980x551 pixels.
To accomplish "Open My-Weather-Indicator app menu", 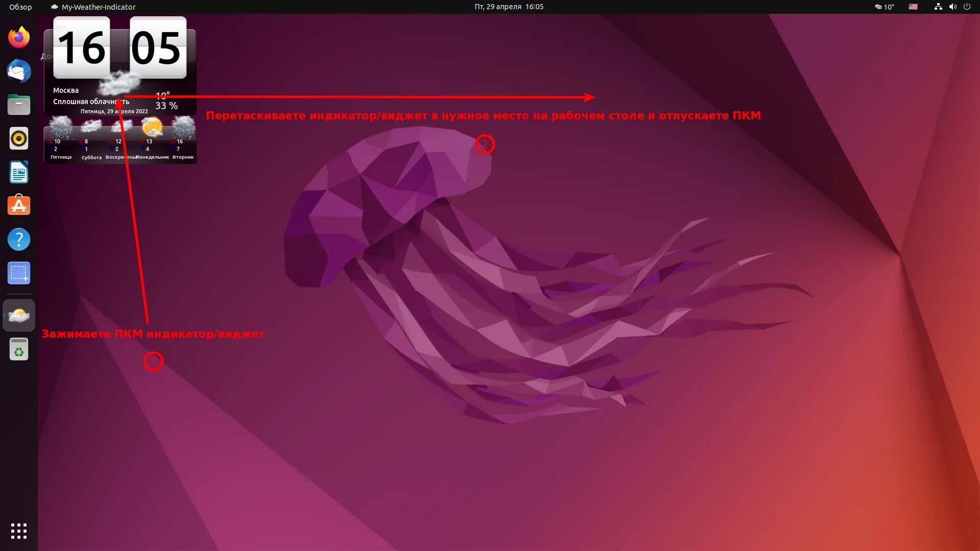I will tap(93, 7).
